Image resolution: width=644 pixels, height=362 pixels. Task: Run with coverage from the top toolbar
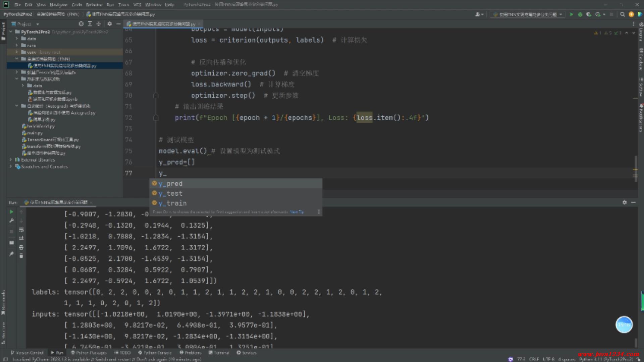[x=589, y=14]
